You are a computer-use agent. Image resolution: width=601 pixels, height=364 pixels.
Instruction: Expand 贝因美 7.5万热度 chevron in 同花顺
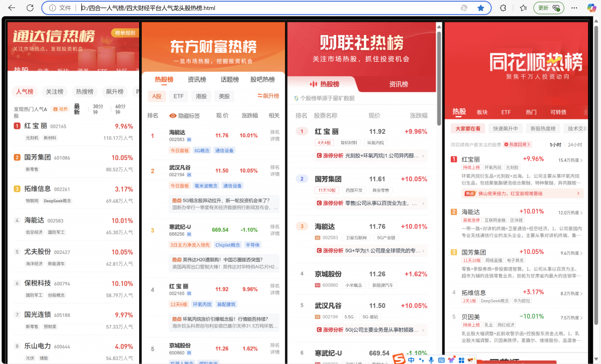click(x=582, y=318)
